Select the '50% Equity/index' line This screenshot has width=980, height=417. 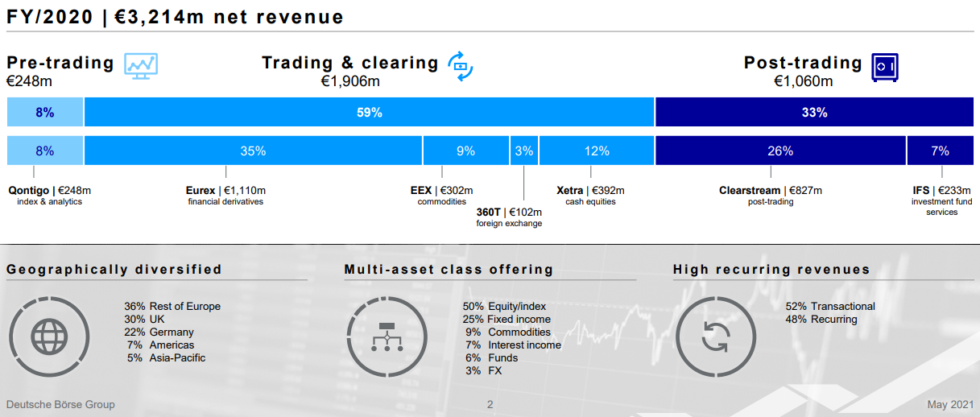point(504,307)
